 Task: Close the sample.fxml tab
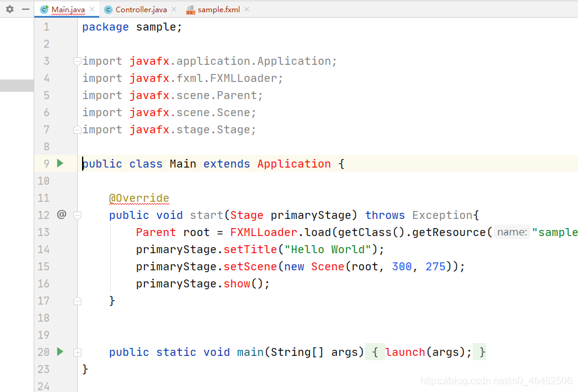[x=246, y=10]
